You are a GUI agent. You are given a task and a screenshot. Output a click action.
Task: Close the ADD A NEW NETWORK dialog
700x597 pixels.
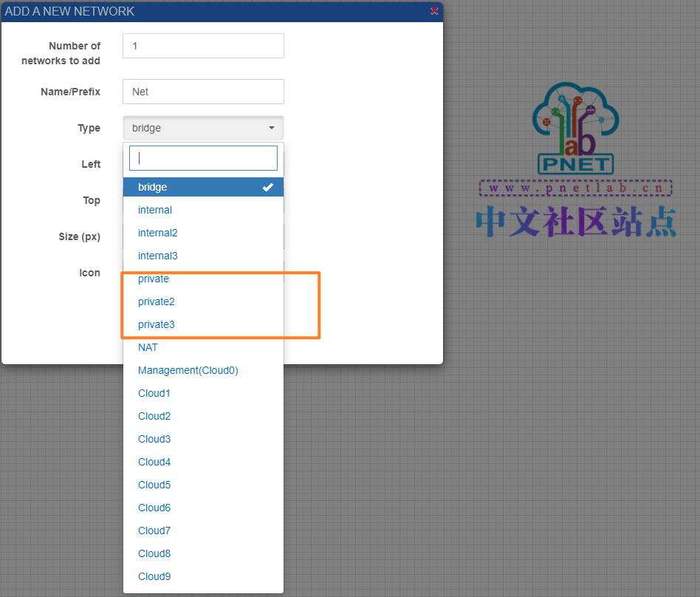click(x=434, y=11)
